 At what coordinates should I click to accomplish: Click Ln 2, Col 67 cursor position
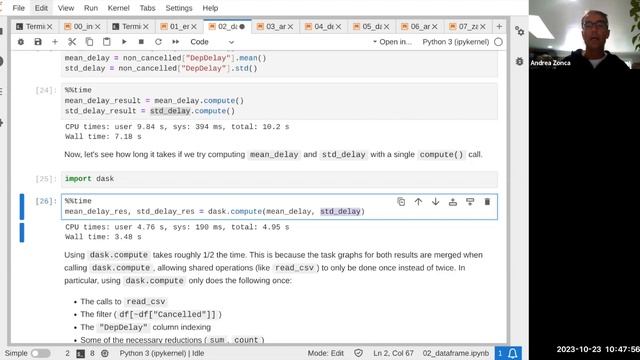(x=393, y=353)
